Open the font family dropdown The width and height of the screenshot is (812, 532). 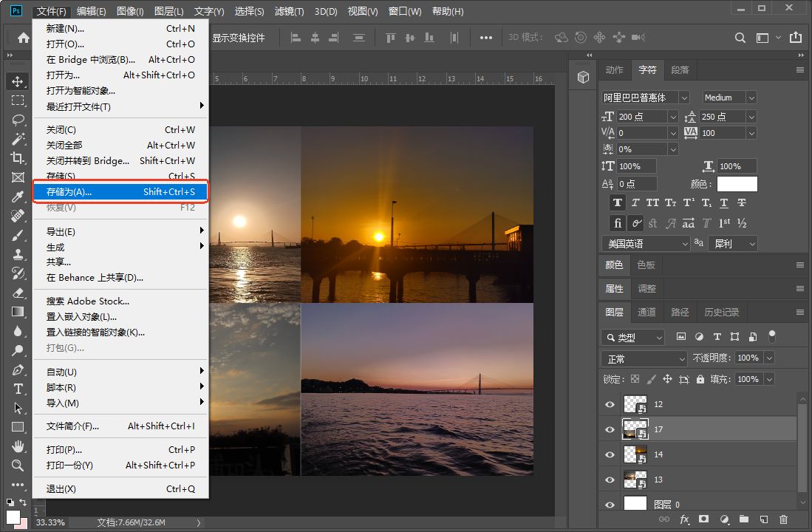click(683, 98)
